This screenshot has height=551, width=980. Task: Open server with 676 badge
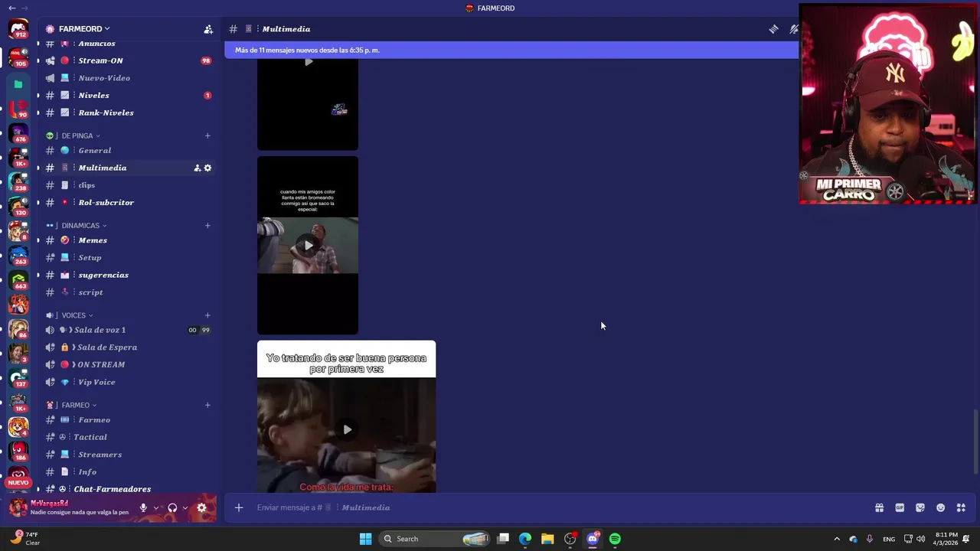pos(18,133)
